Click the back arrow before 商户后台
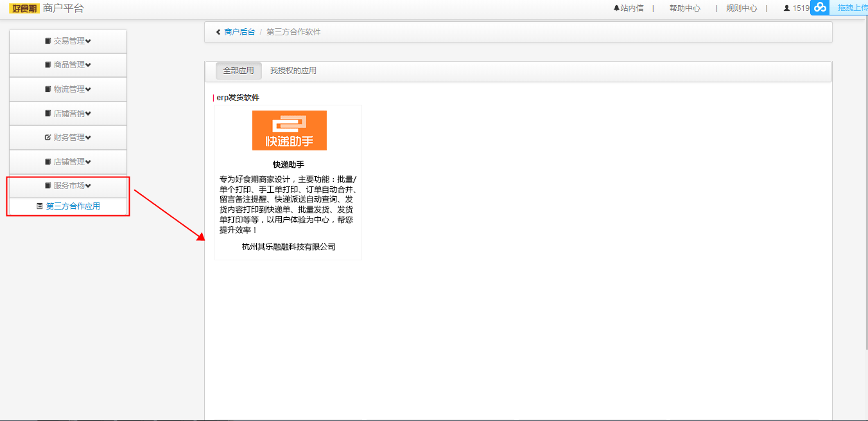 point(218,31)
